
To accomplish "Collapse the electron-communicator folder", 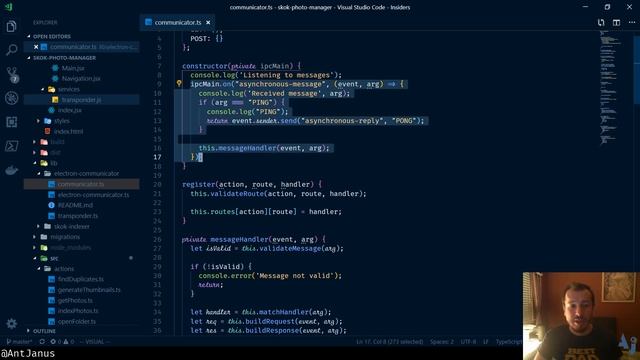I will pyautogui.click(x=86, y=173).
